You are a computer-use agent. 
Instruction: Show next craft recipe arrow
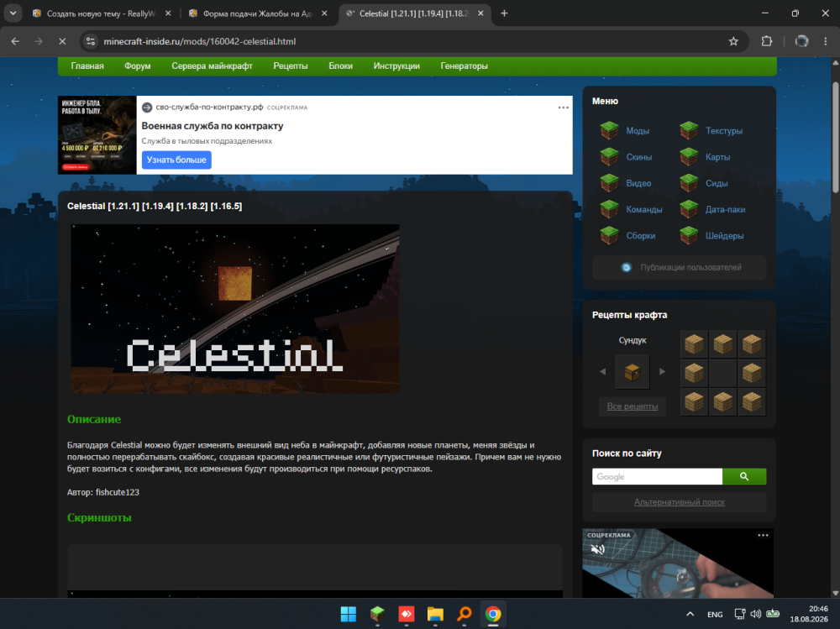[x=662, y=371]
